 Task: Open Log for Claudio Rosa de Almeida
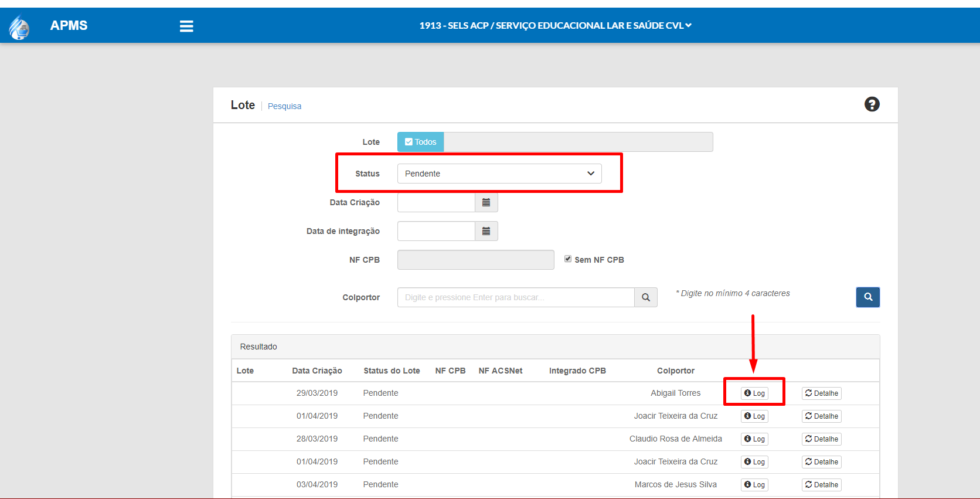(x=754, y=439)
